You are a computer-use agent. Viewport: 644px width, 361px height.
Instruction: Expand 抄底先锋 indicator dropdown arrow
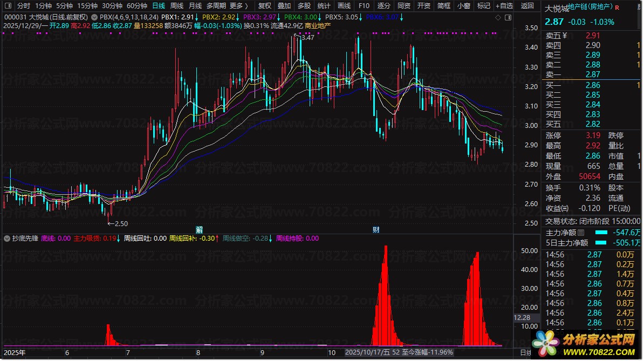tap(7, 238)
